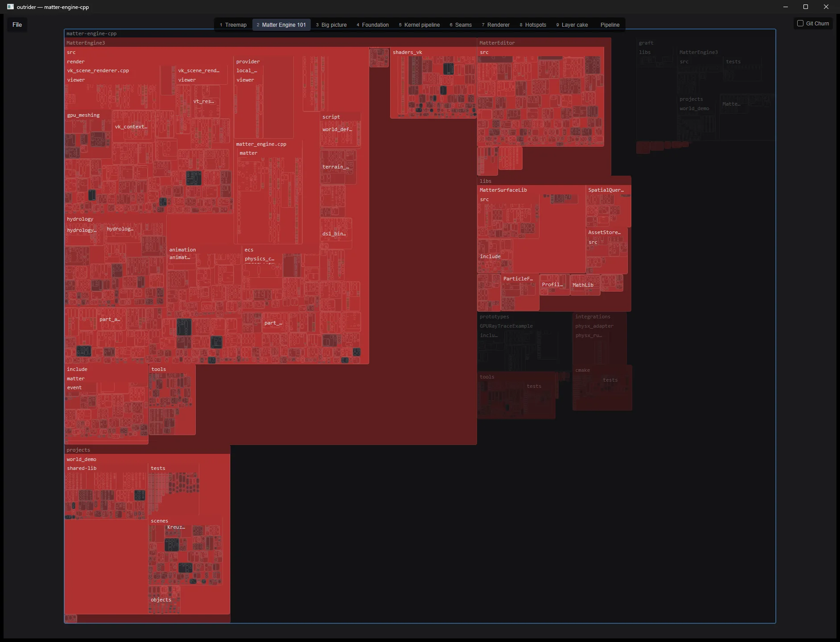Click the provider folder label
Viewport: 840px width, 642px height.
click(248, 62)
